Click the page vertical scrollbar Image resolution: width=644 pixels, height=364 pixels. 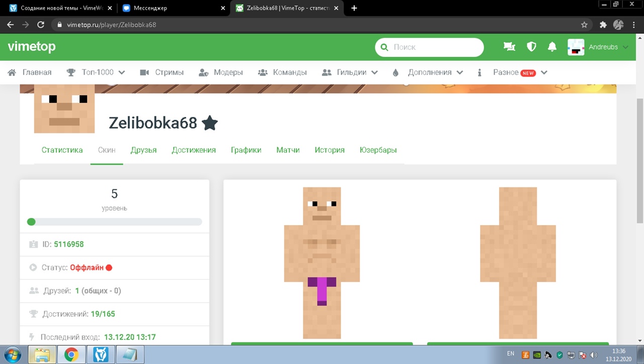tap(640, 161)
